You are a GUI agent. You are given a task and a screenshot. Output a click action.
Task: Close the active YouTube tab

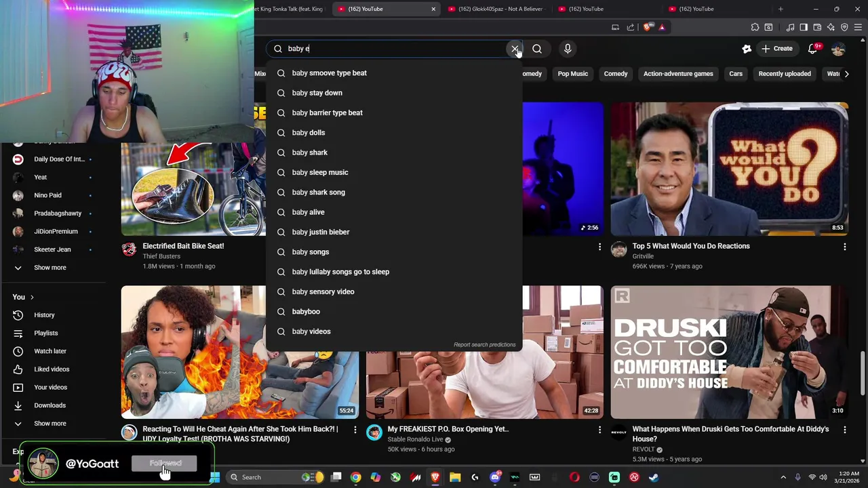click(433, 9)
